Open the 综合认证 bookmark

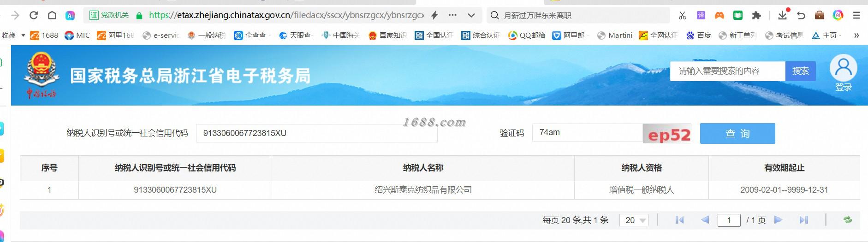481,35
